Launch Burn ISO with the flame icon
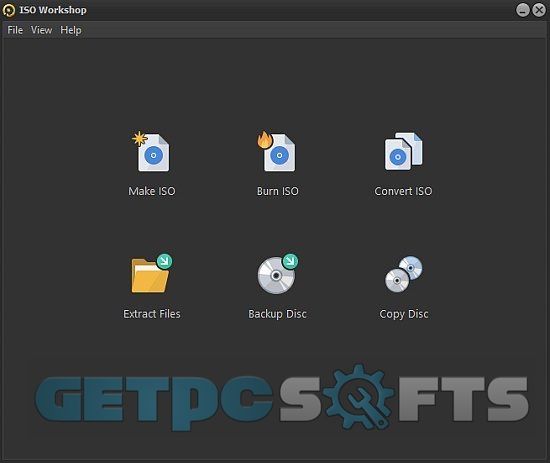Image resolution: width=550 pixels, height=463 pixels. coord(277,152)
